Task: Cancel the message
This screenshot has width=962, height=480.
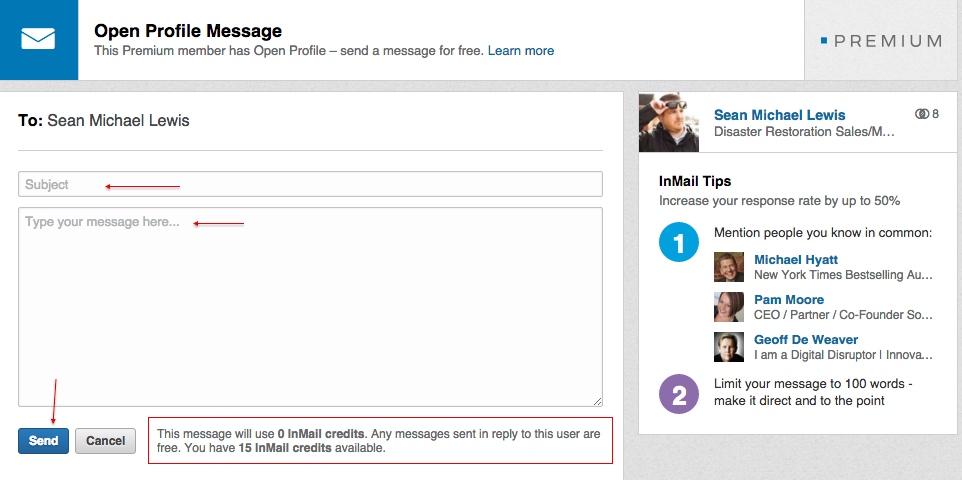Action: pyautogui.click(x=106, y=441)
